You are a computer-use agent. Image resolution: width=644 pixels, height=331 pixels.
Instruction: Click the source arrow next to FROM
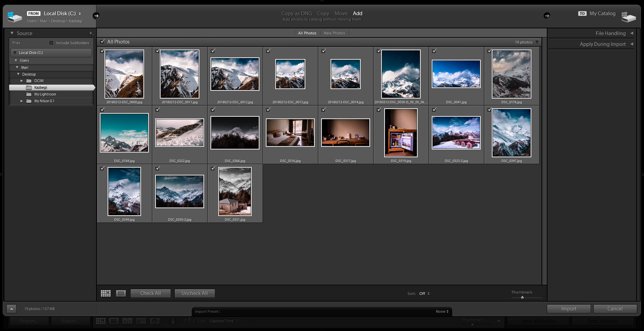click(x=96, y=16)
